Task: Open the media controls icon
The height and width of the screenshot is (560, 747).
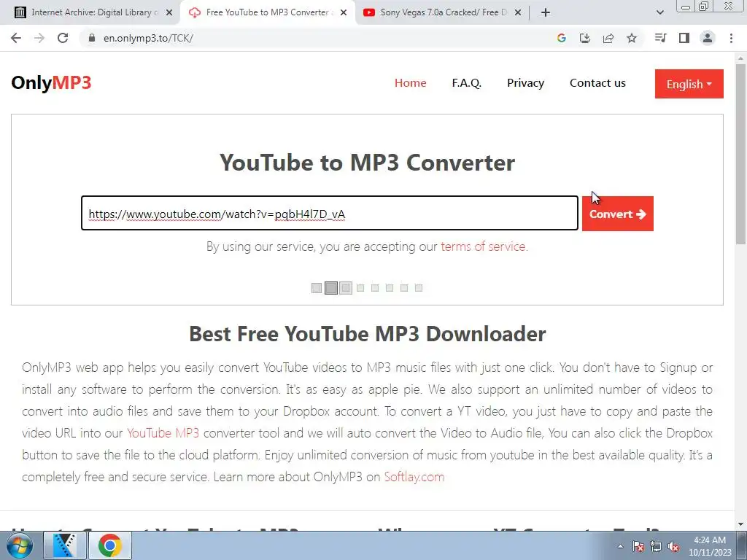Action: click(660, 38)
